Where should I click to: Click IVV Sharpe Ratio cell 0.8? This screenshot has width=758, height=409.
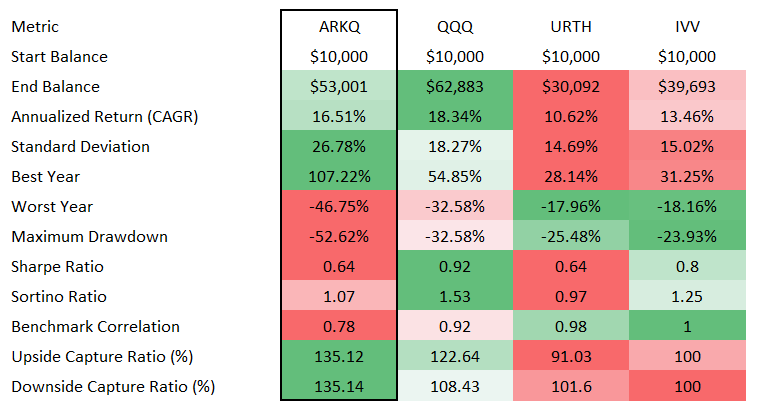click(688, 266)
